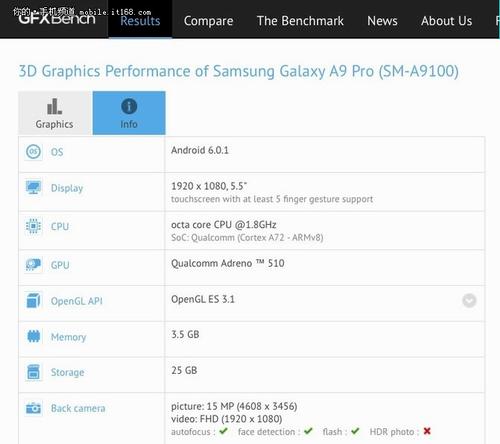The height and width of the screenshot is (444, 500).
Task: Click the OpenGL API cube icon
Action: click(x=33, y=300)
